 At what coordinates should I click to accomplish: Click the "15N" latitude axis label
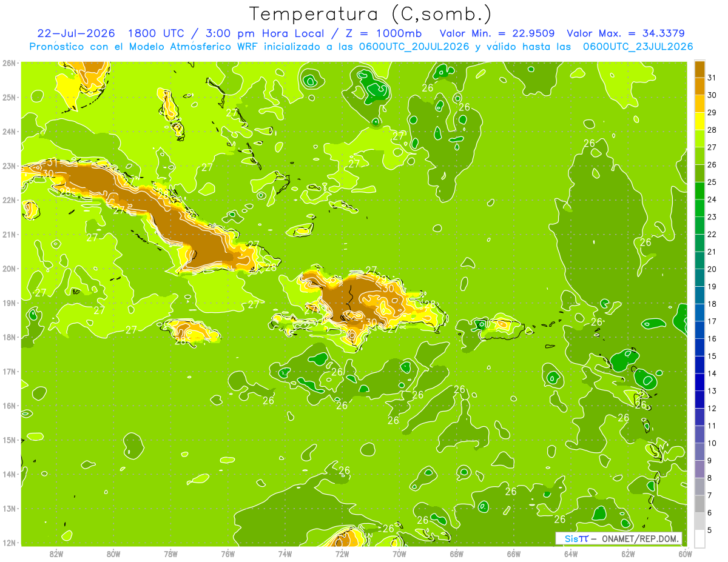pos(9,440)
